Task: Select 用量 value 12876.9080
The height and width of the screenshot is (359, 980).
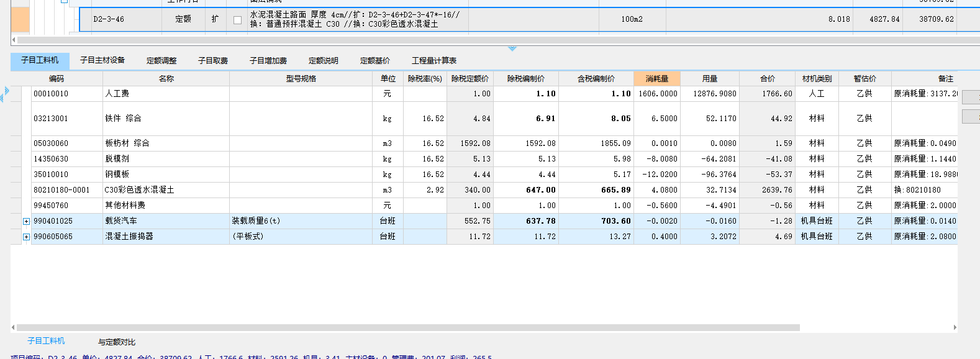Action: (x=710, y=94)
